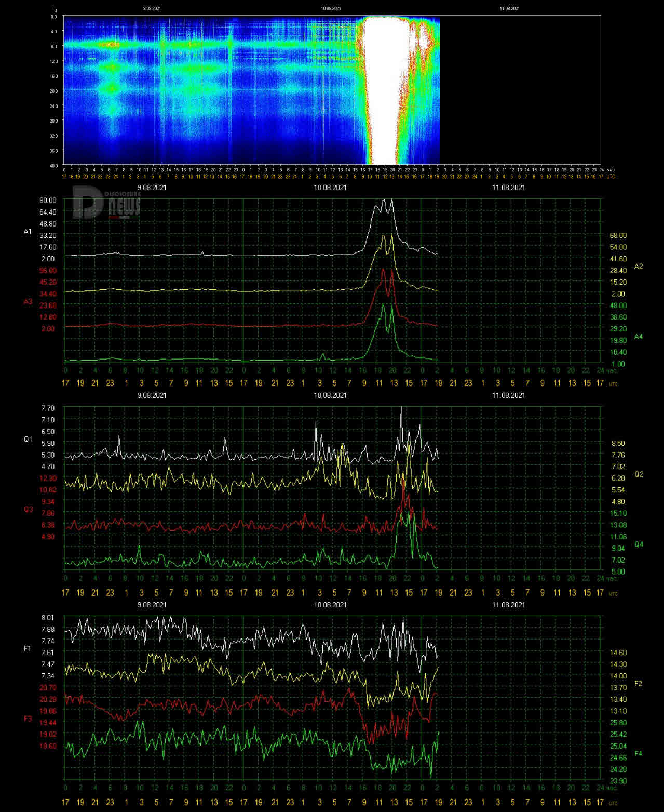
Task: Click the red 10.82 axis value
Action: (x=48, y=490)
